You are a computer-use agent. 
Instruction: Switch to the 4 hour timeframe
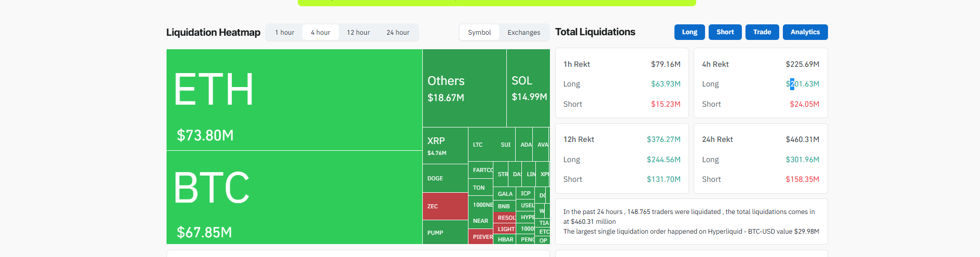coord(320,33)
